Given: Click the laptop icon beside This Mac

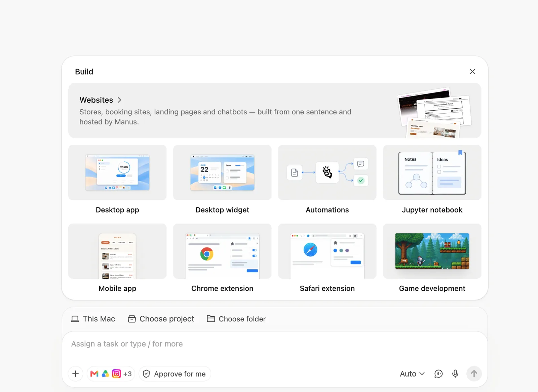Looking at the screenshot, I should click(x=75, y=319).
